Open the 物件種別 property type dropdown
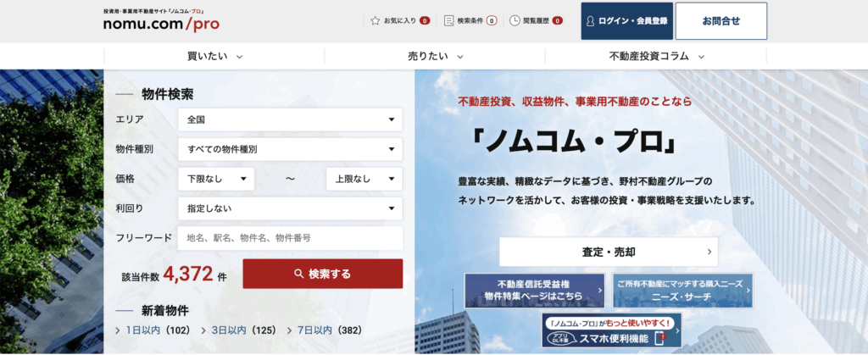Viewport: 868px width, 355px height. point(290,149)
